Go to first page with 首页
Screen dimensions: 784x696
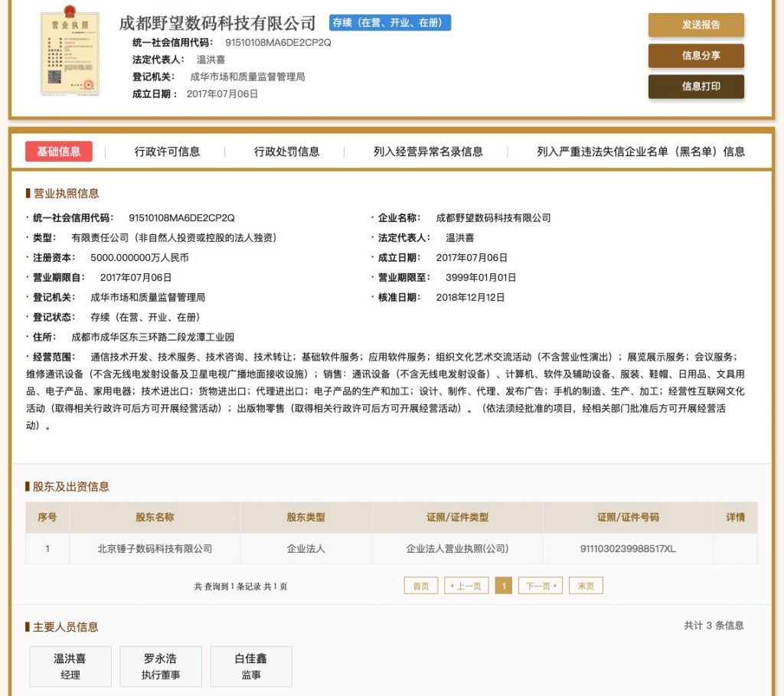[421, 586]
